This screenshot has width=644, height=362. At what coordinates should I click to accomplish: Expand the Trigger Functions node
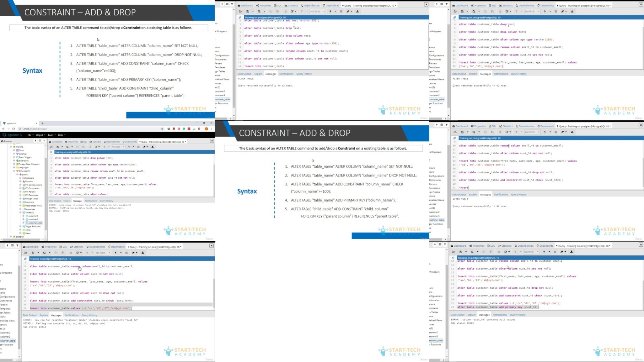click(20, 226)
